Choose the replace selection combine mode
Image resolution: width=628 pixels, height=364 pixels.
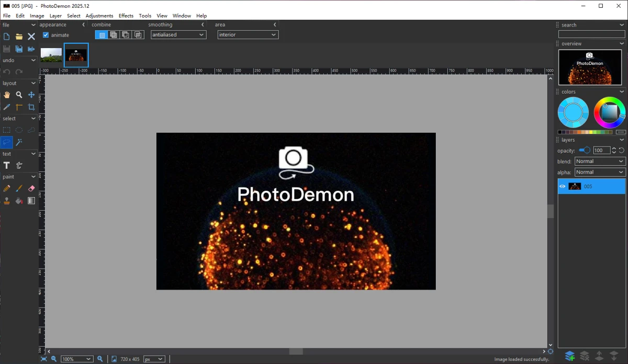(102, 35)
